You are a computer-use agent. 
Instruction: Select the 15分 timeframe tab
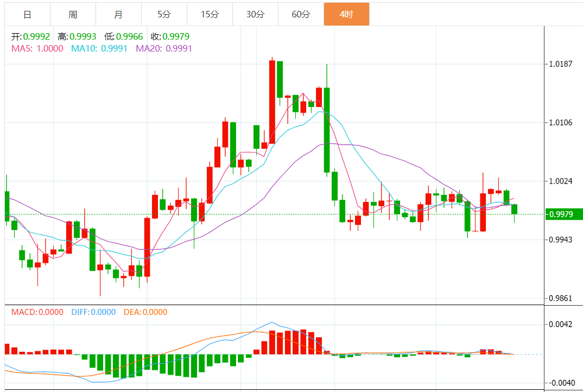pyautogui.click(x=210, y=14)
